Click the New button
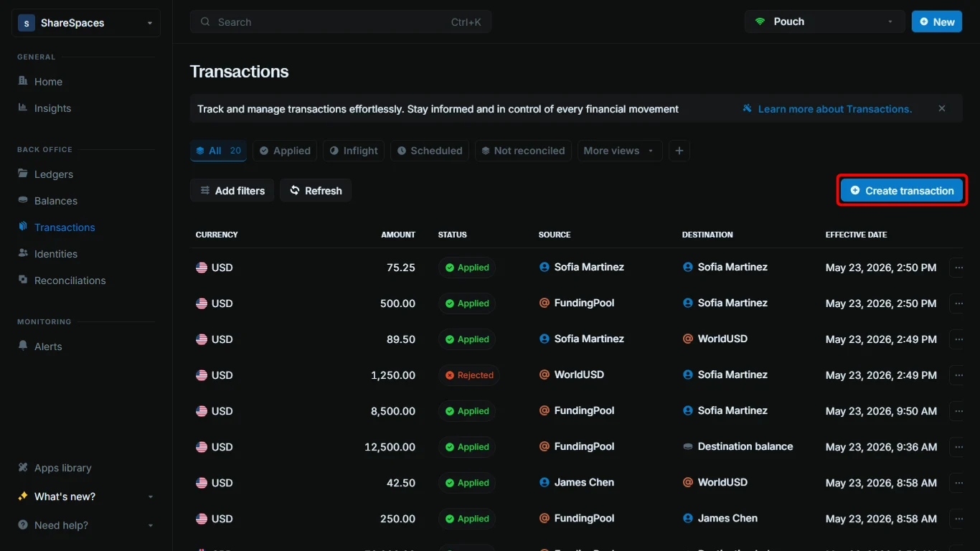 pyautogui.click(x=936, y=22)
